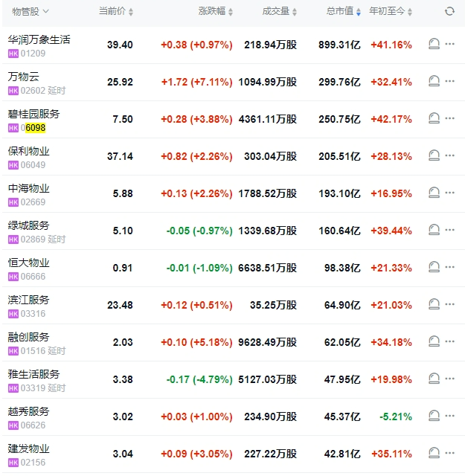Open more options for 保利物业
Screen dimensions: 465x476
click(x=450, y=155)
